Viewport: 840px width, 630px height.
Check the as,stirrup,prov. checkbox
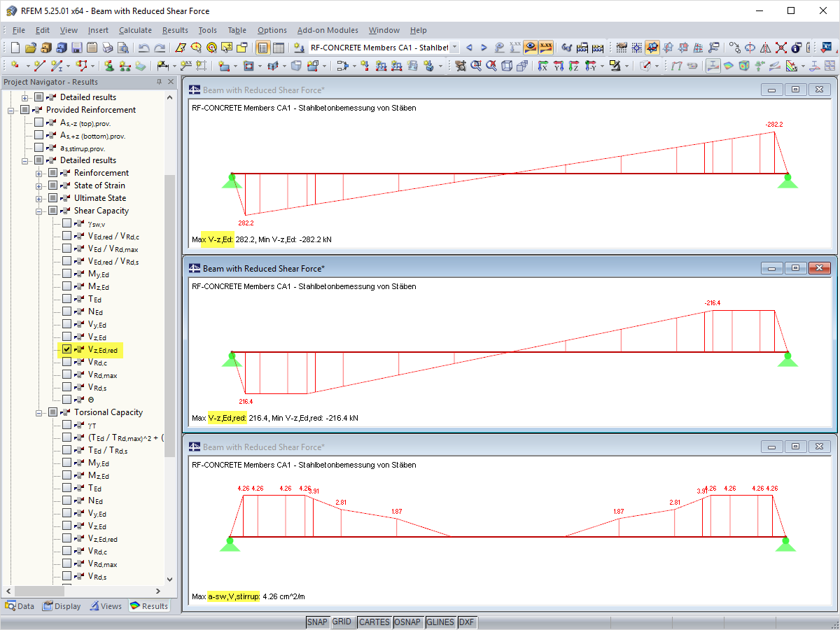(x=38, y=148)
